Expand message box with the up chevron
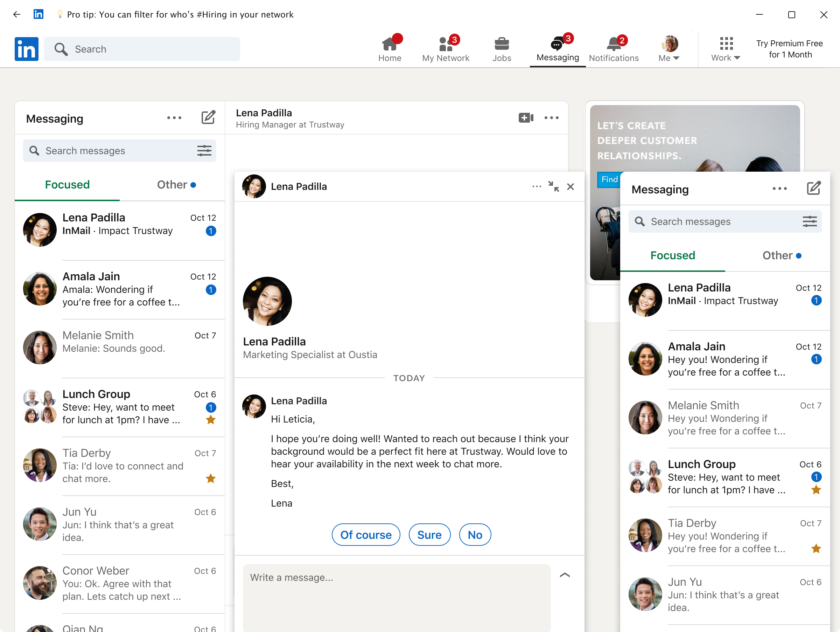Screen dimensions: 840x632 [565, 575]
